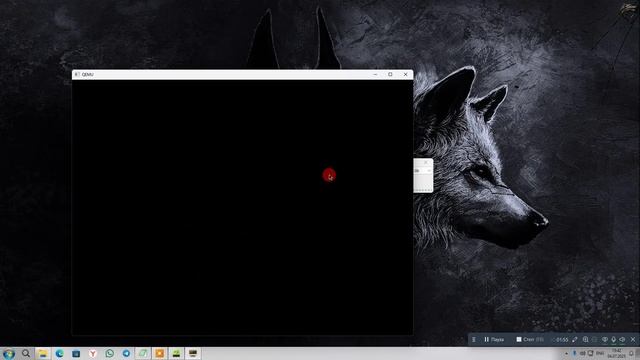Open the notification center icon

(x=631, y=353)
